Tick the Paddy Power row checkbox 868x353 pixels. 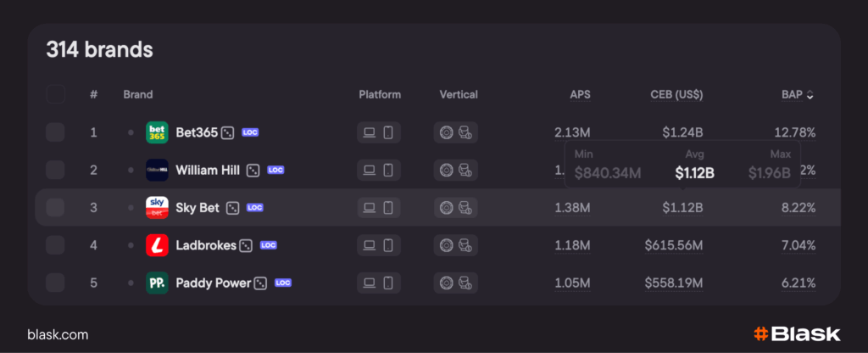coord(55,283)
